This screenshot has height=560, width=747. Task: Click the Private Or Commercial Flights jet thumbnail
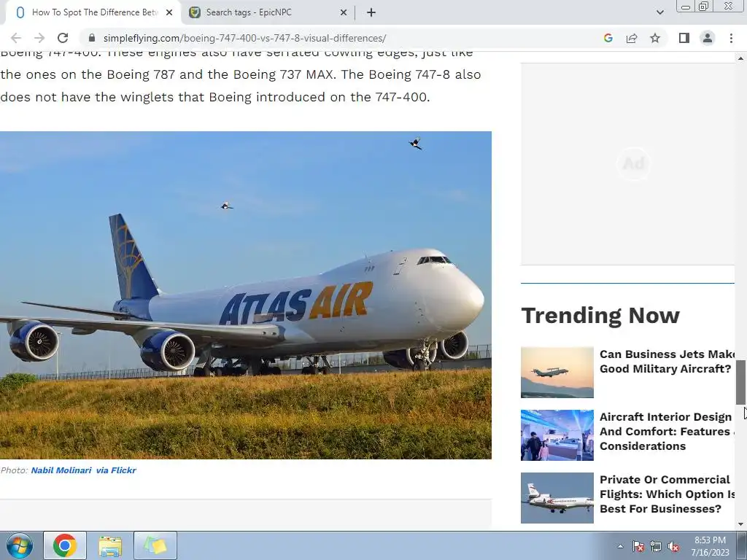point(557,498)
